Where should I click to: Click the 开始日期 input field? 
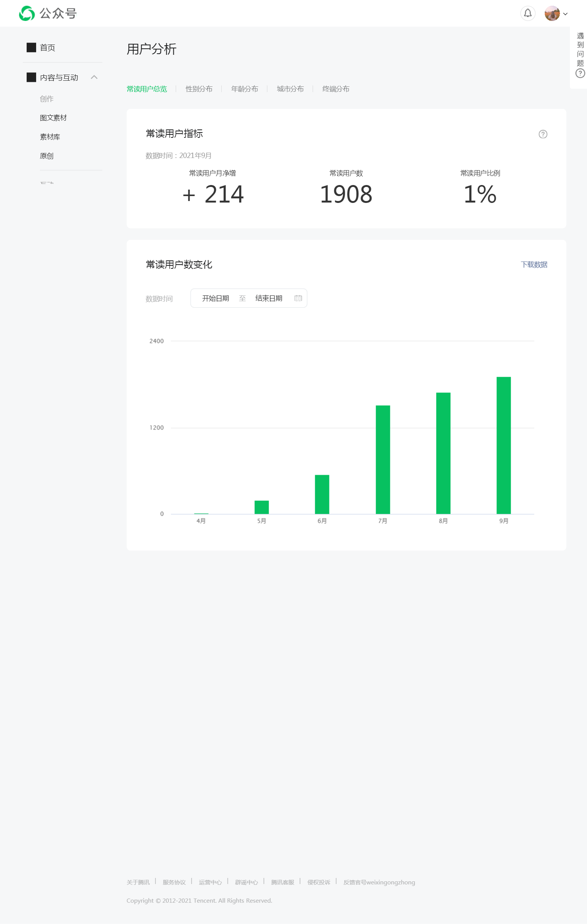tap(215, 298)
